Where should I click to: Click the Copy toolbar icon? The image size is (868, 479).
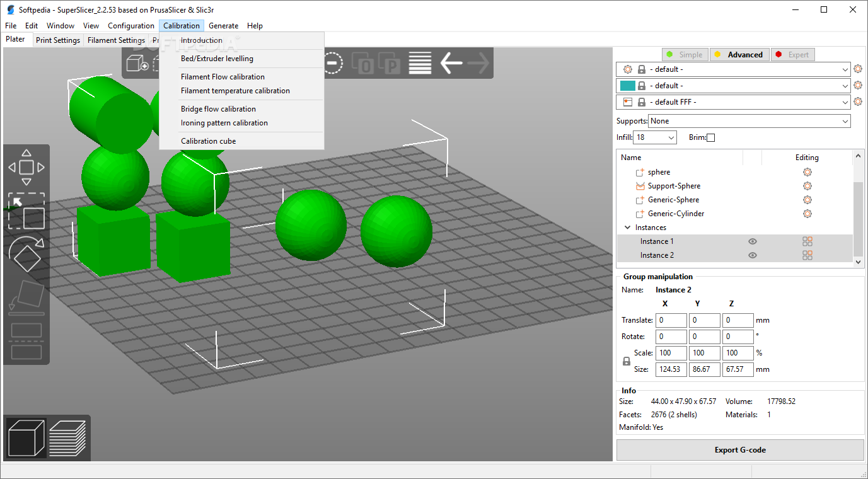pos(362,63)
